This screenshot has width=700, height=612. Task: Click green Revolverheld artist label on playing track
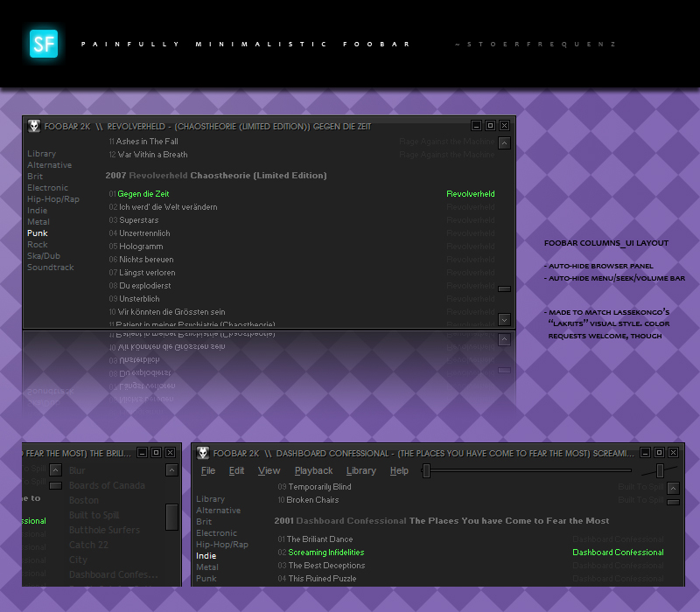point(471,193)
